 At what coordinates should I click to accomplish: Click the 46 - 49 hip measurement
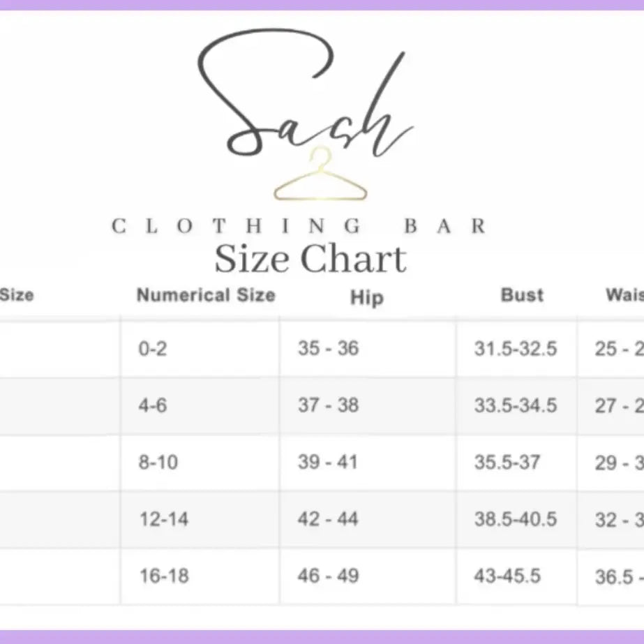click(x=328, y=576)
